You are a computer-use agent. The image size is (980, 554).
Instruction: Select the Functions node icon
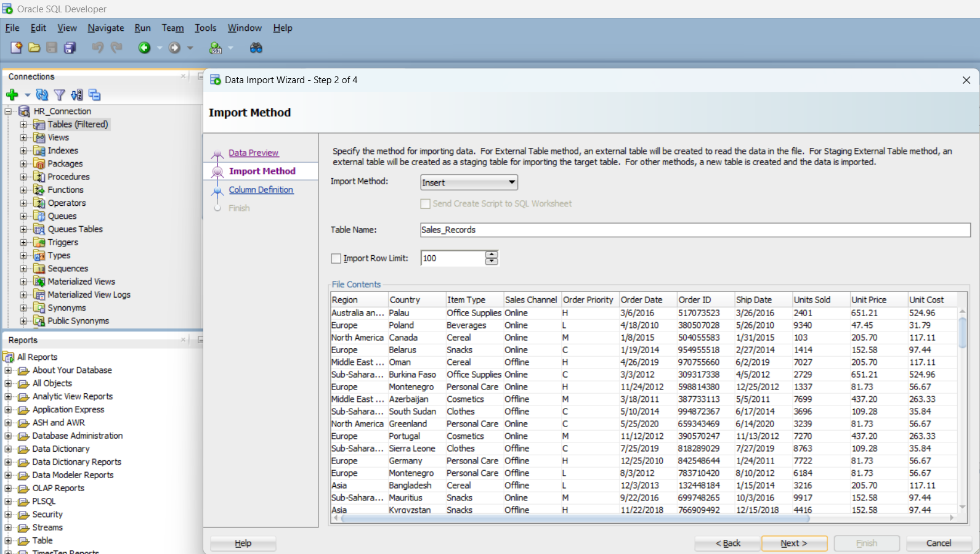pyautogui.click(x=39, y=190)
